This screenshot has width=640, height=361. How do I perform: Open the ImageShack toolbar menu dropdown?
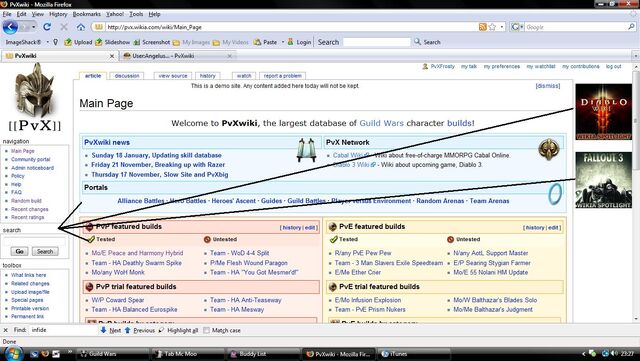(x=47, y=42)
